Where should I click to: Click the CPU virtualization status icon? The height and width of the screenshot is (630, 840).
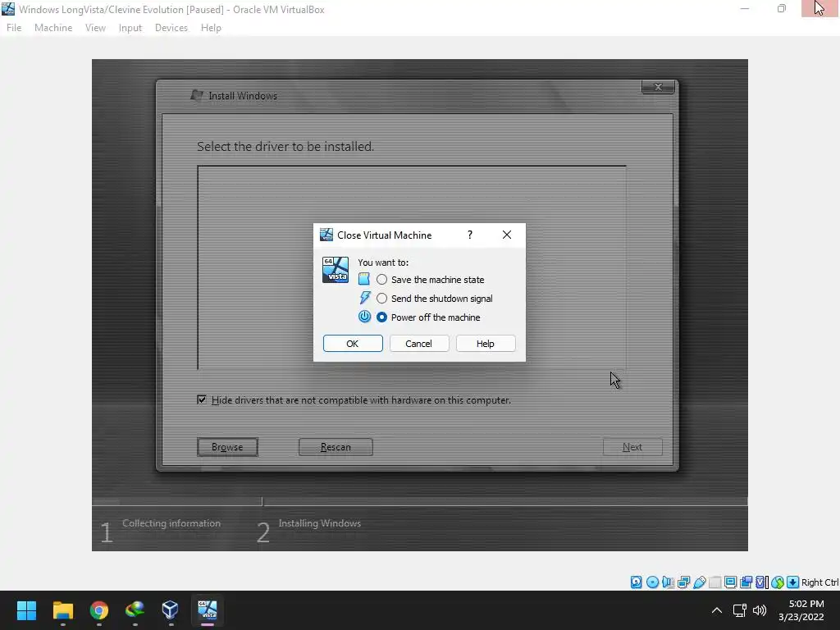coord(762,582)
